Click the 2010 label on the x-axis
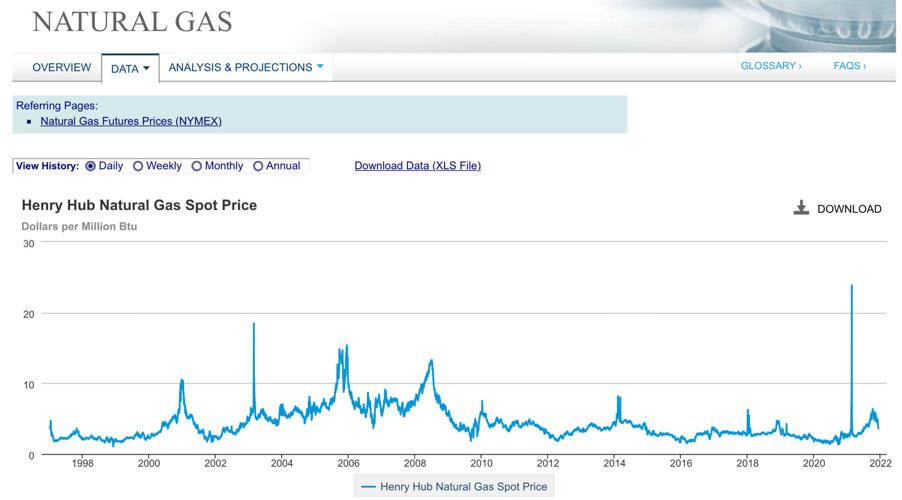This screenshot has height=500, width=902. (x=481, y=463)
